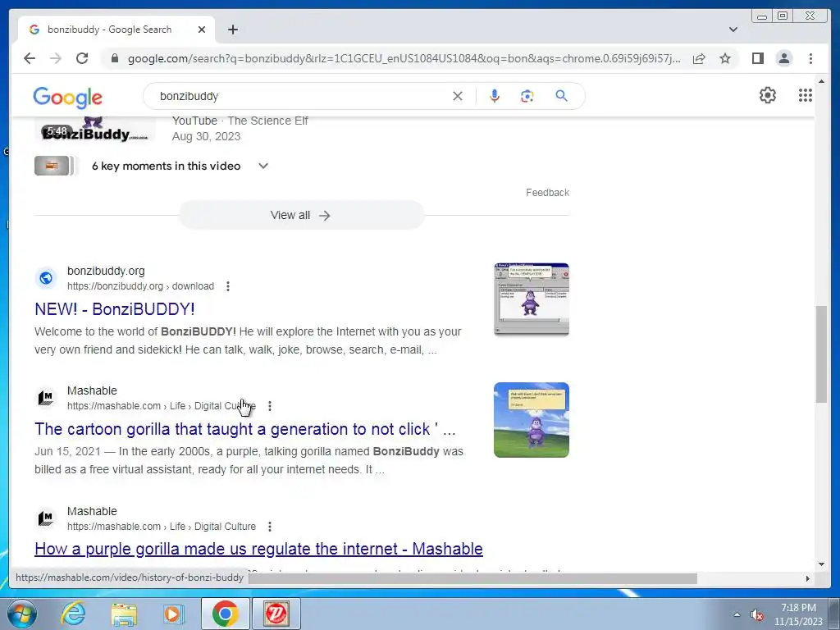Open Chrome side panel
This screenshot has width=840, height=630.
[x=757, y=58]
